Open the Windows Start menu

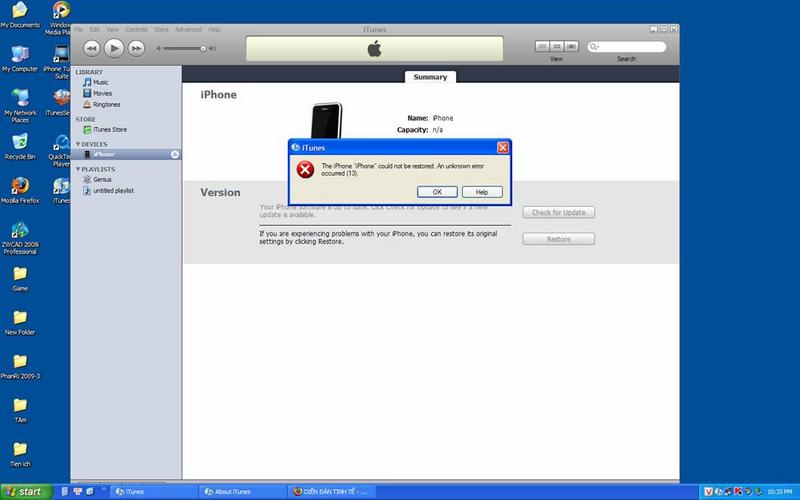24,492
